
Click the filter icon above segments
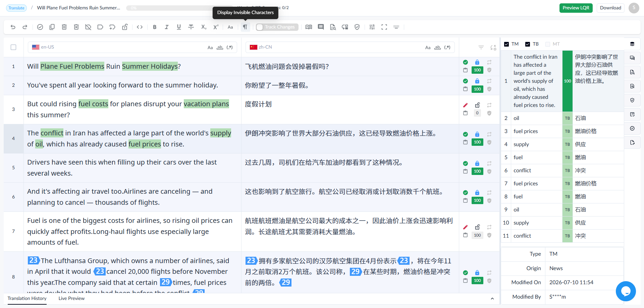click(481, 48)
